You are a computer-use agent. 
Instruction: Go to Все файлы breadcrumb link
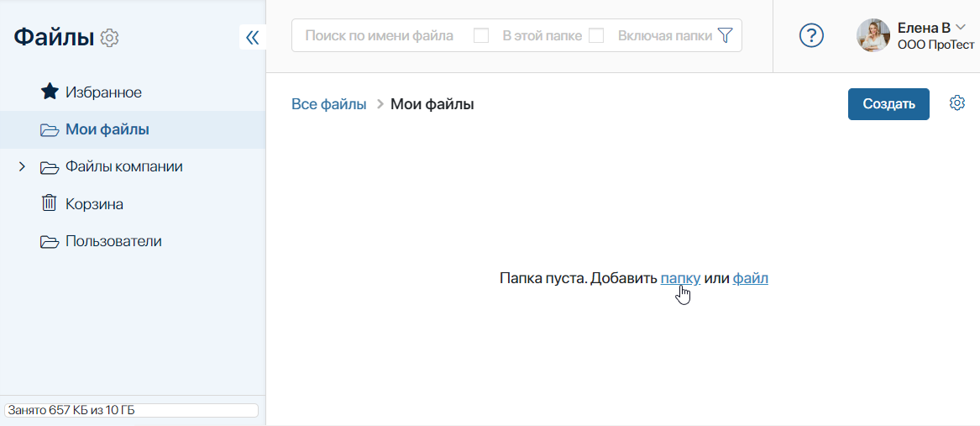point(328,104)
